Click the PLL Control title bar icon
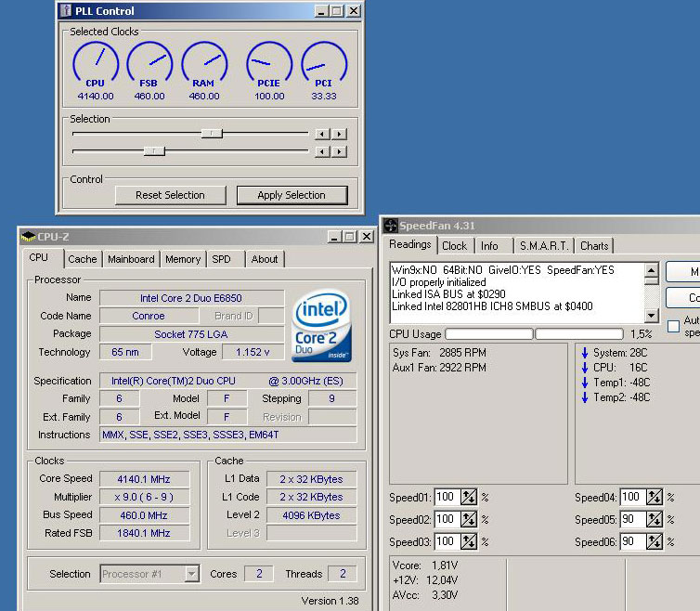This screenshot has width=700, height=611. tap(65, 11)
